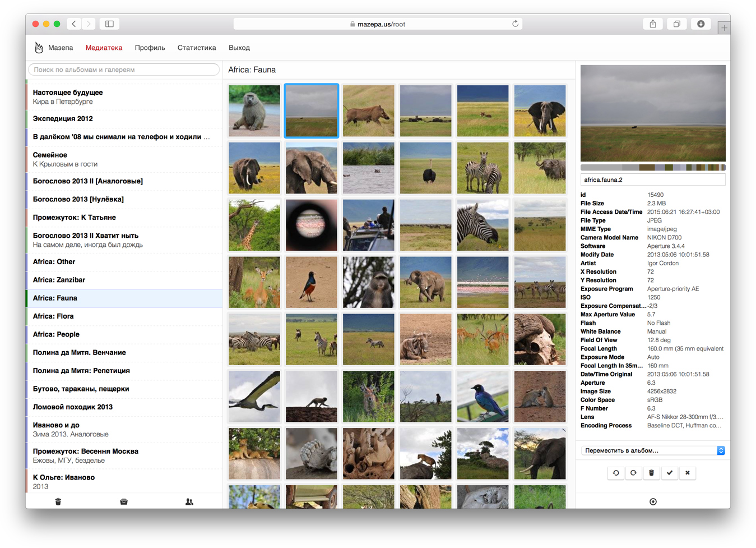Image resolution: width=756 pixels, height=548 pixels.
Task: Open the archive box icon below album list
Action: (x=124, y=501)
